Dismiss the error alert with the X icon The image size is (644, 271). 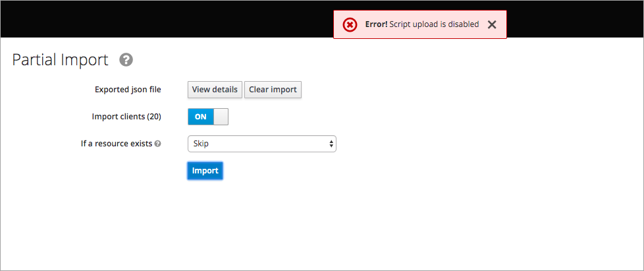coord(492,24)
